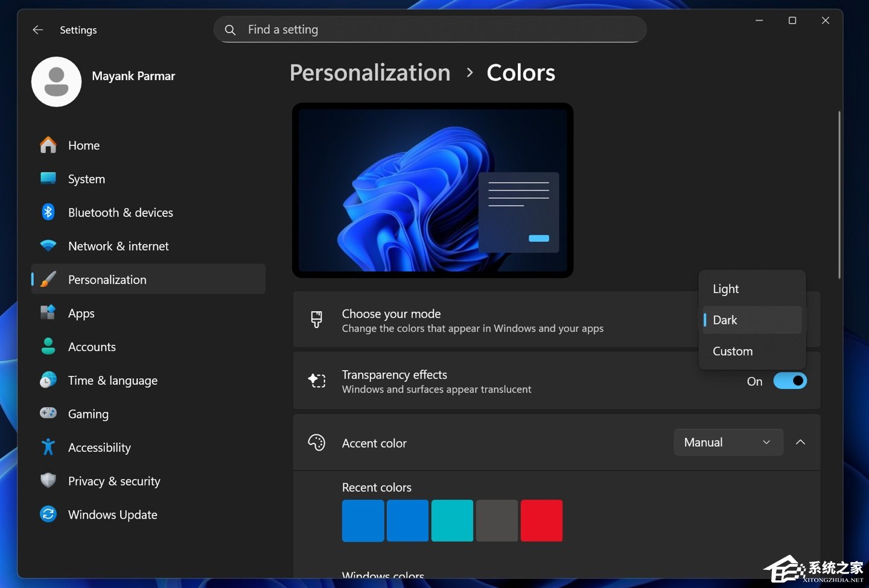This screenshot has width=869, height=588.
Task: Open Privacy & security settings
Action: [x=114, y=481]
